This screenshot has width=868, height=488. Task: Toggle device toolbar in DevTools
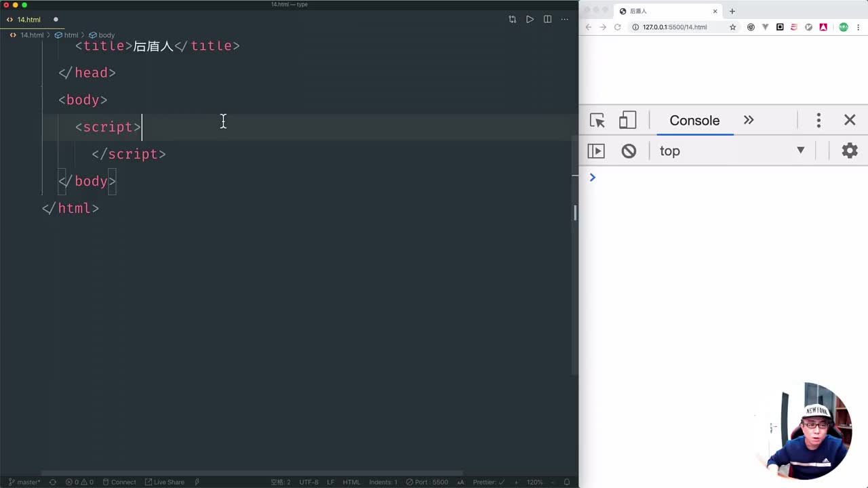click(627, 121)
